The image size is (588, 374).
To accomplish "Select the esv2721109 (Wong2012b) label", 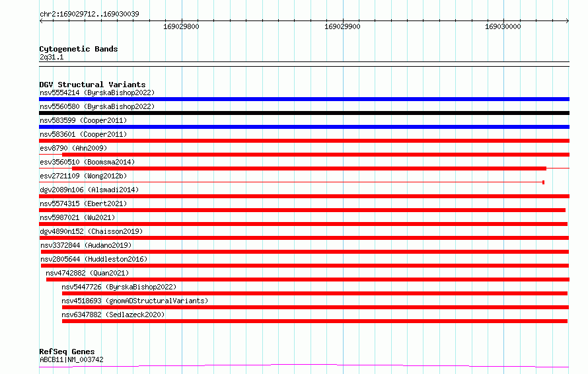I will coord(83,176).
